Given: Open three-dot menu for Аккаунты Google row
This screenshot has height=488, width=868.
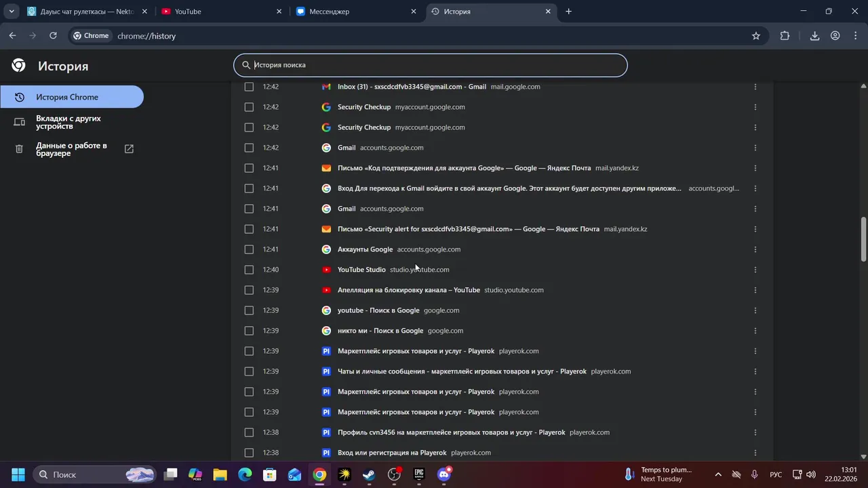Looking at the screenshot, I should pos(755,249).
